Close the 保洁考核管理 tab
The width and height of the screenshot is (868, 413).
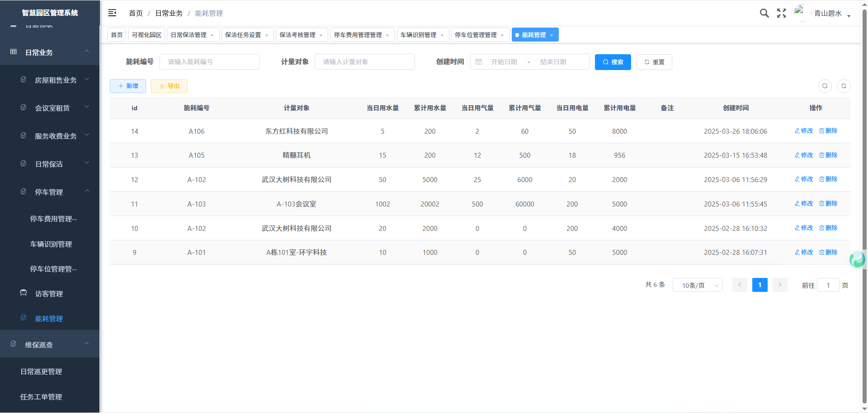pos(321,35)
